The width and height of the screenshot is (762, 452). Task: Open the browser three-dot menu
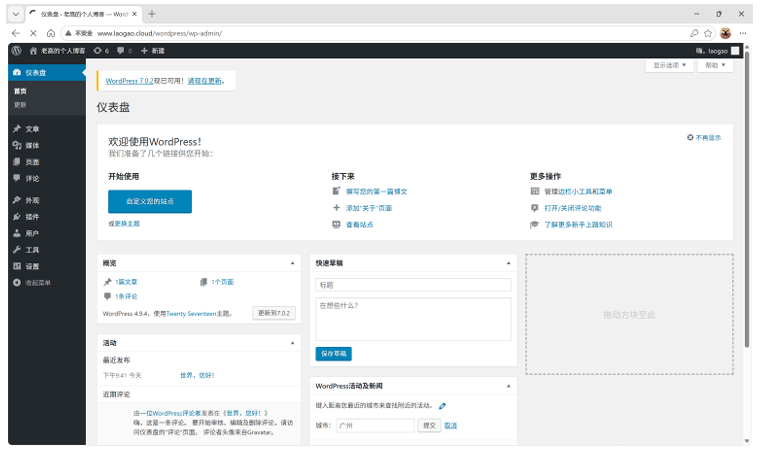743,33
